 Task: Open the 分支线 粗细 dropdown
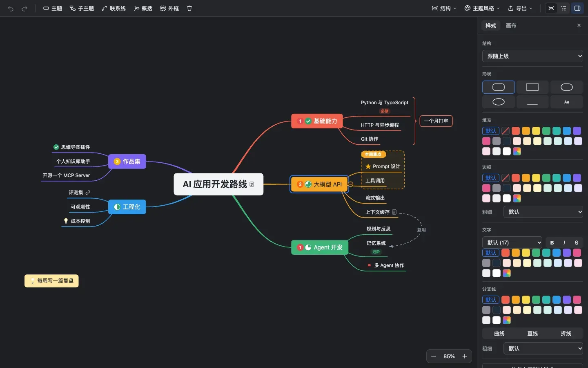pos(543,348)
